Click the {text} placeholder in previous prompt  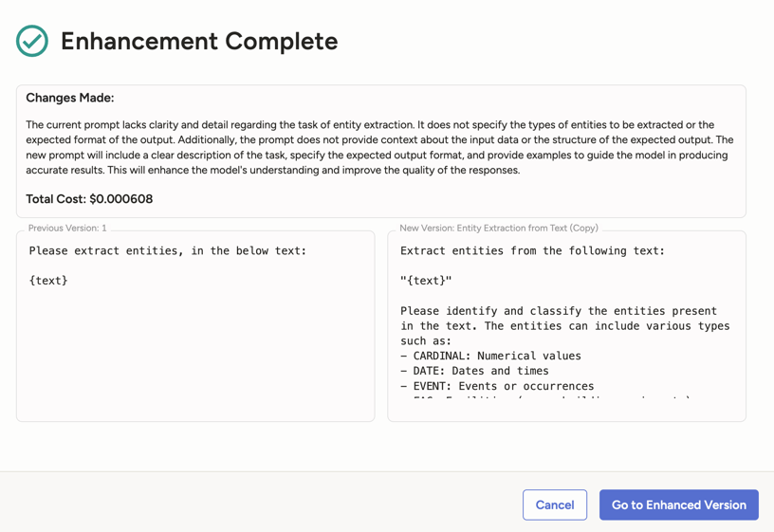[x=48, y=281]
